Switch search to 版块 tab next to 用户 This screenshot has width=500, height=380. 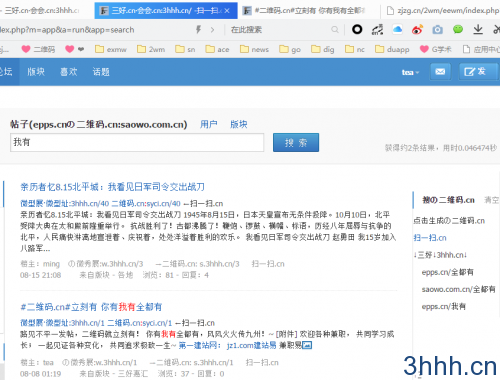click(239, 124)
